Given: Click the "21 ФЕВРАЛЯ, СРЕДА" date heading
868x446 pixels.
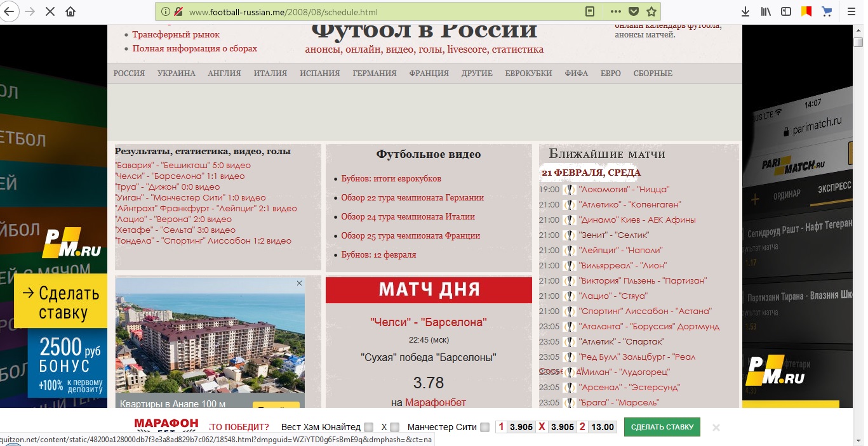Looking at the screenshot, I should 591,173.
